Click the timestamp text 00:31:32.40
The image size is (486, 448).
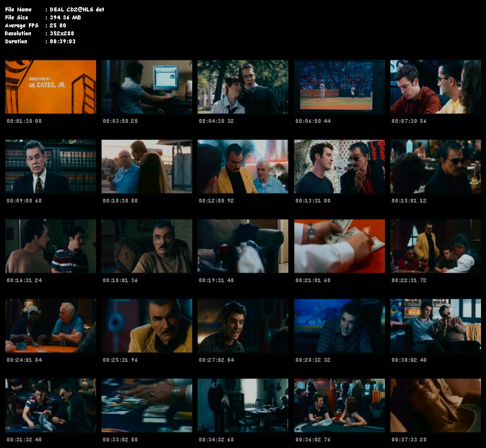click(24, 440)
